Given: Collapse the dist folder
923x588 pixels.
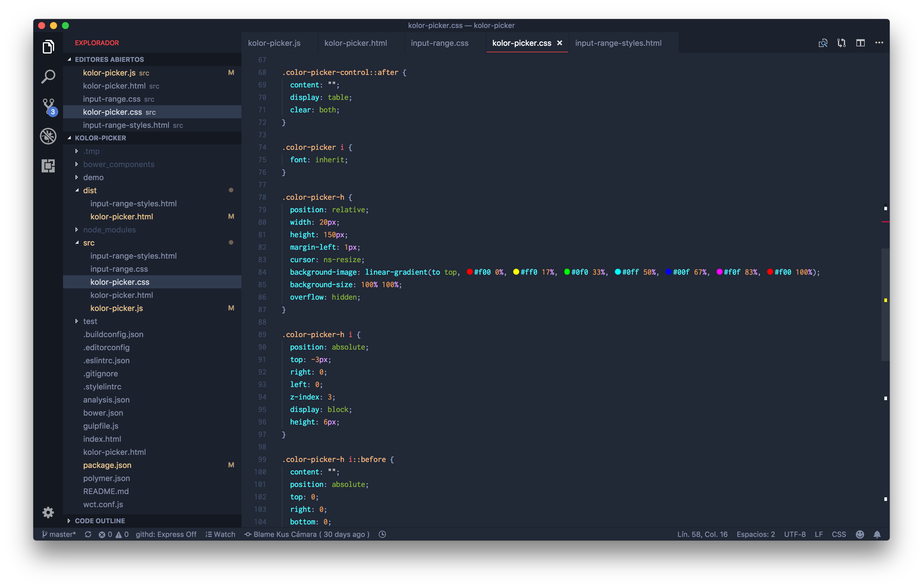Looking at the screenshot, I should click(90, 191).
